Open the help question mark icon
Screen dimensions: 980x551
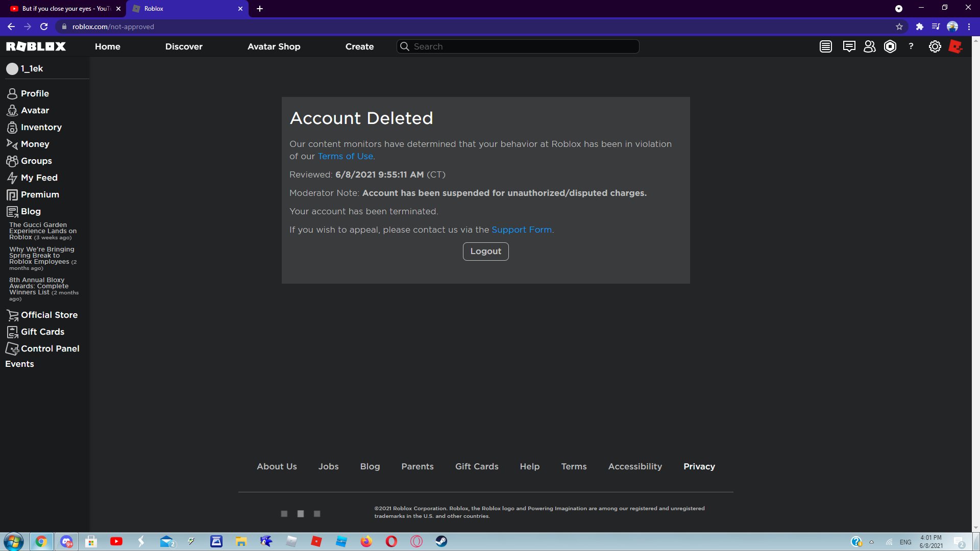click(x=911, y=46)
